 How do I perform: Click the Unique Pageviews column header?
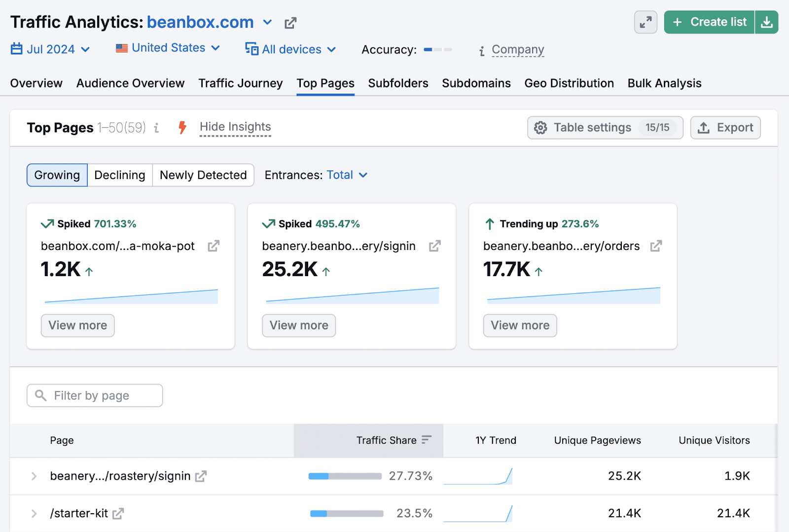coord(597,440)
